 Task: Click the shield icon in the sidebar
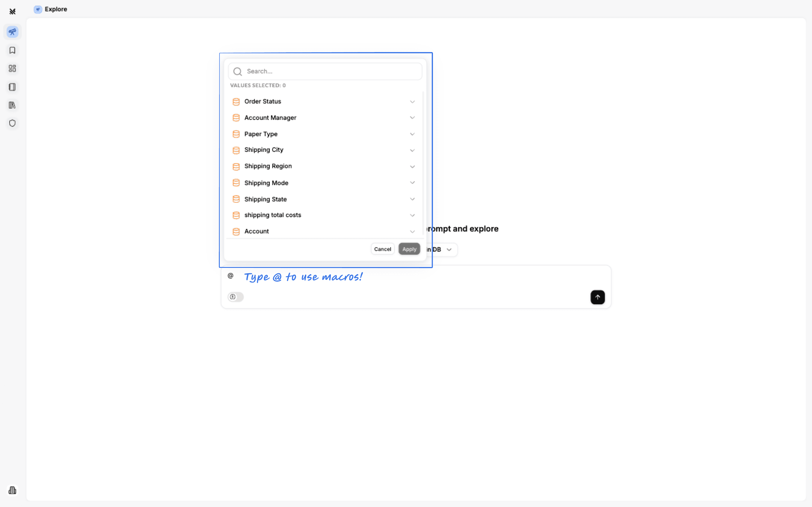point(12,123)
